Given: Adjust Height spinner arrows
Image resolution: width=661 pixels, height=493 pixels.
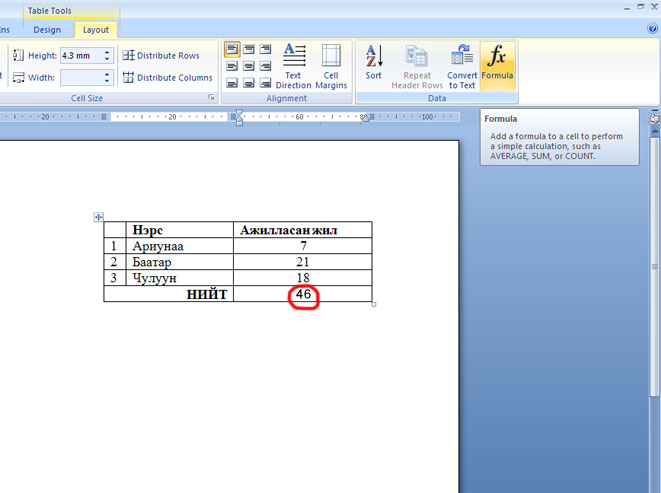Looking at the screenshot, I should tap(107, 55).
